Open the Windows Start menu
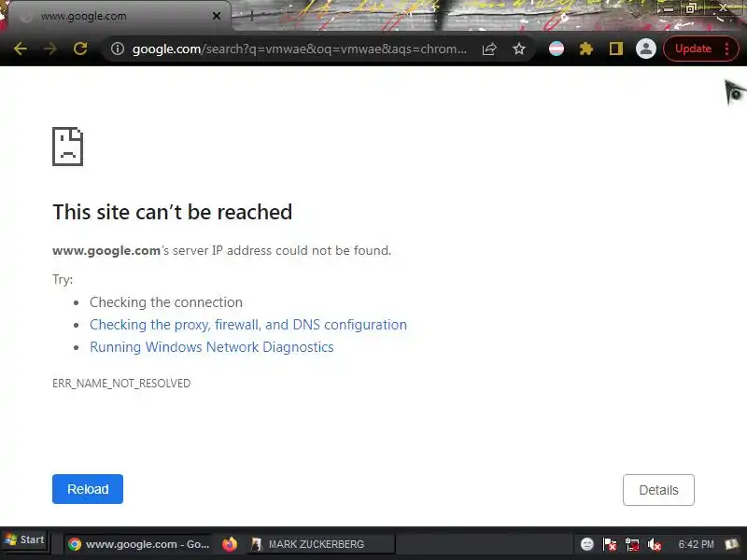The image size is (747, 560). 24,540
